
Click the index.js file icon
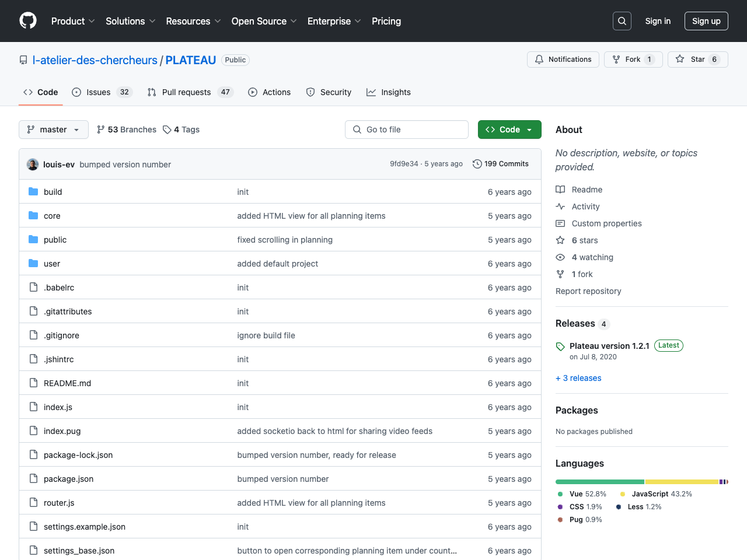tap(33, 407)
